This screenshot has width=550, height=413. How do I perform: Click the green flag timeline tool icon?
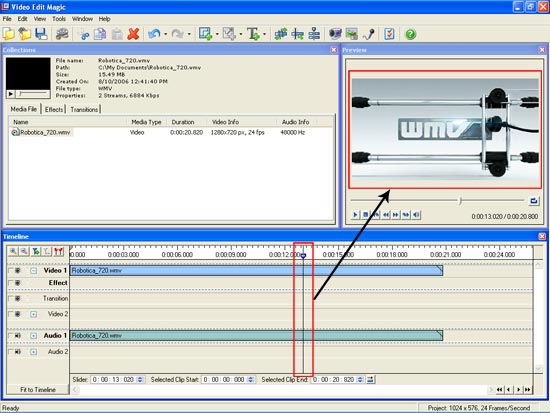point(35,251)
